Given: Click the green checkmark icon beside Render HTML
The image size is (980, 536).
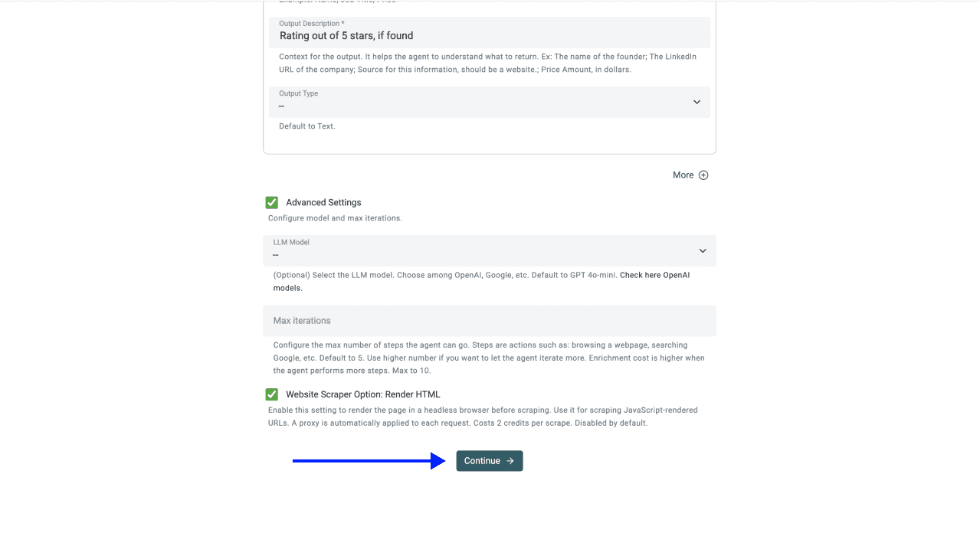Looking at the screenshot, I should 271,394.
